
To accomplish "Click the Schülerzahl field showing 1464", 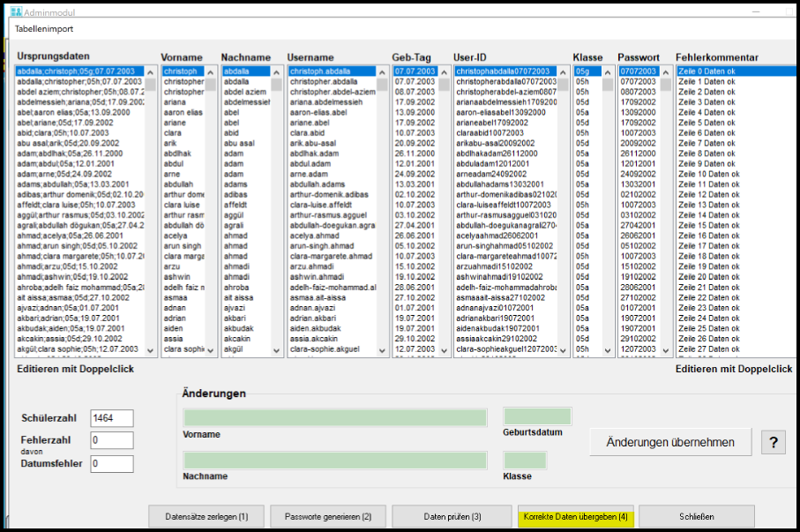I will point(111,418).
